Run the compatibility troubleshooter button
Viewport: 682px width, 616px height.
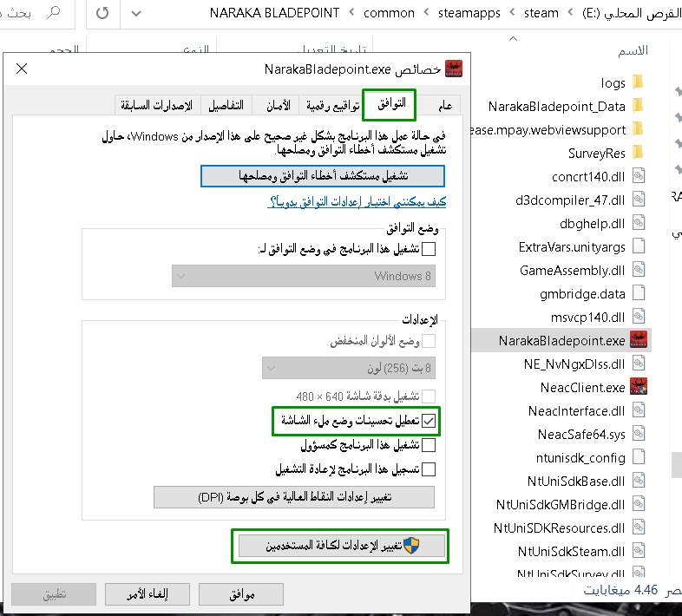[323, 176]
